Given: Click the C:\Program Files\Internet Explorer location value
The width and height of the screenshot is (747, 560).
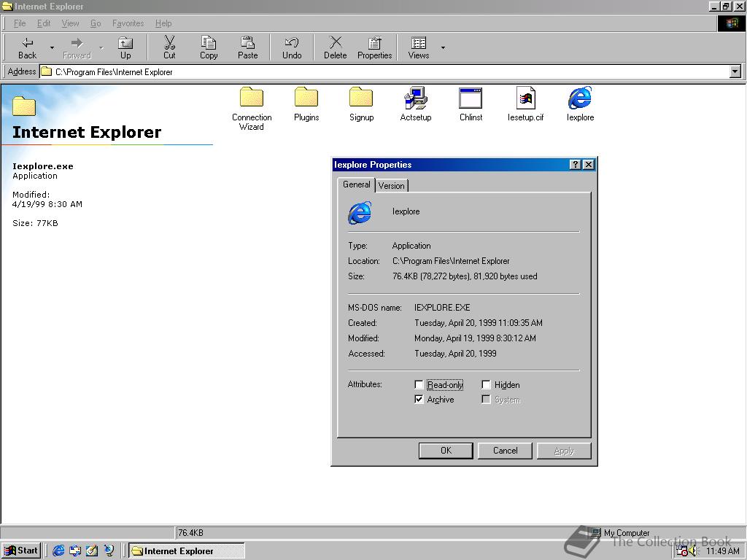Looking at the screenshot, I should click(x=451, y=261).
